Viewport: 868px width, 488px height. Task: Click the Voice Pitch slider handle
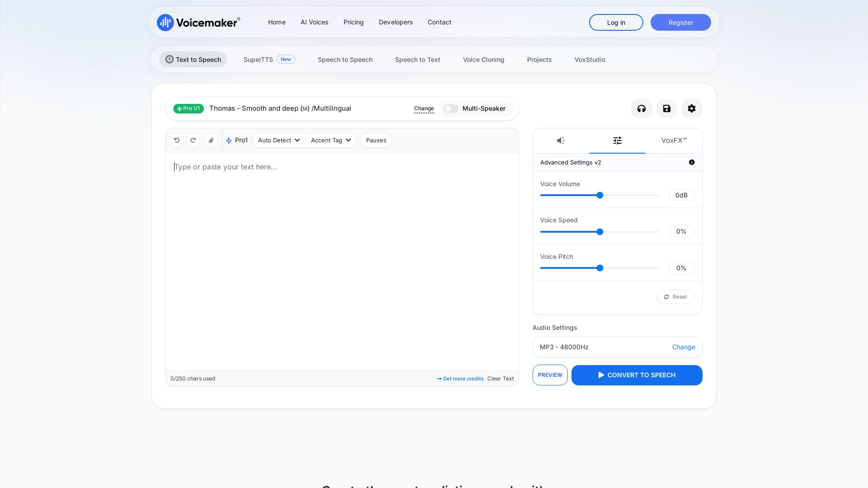click(x=600, y=268)
